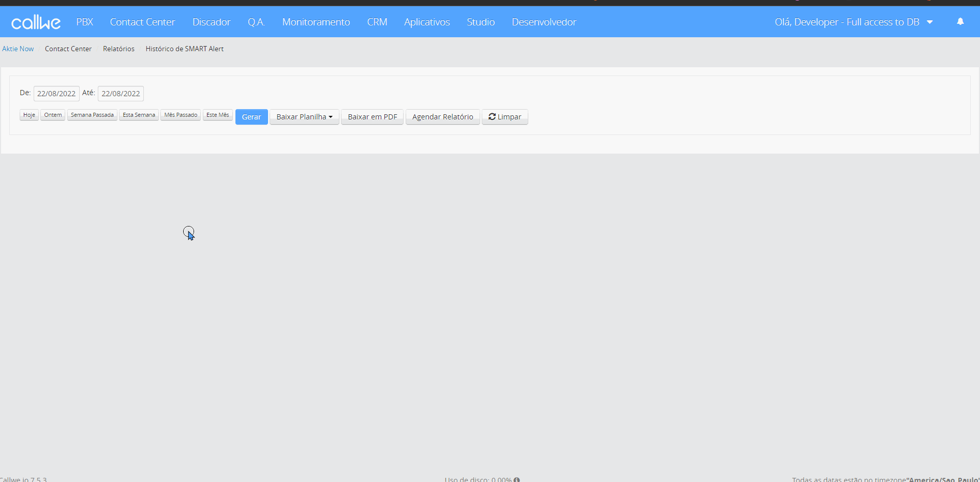The height and width of the screenshot is (482, 980).
Task: Select the Este Mês shortcut
Action: point(217,115)
